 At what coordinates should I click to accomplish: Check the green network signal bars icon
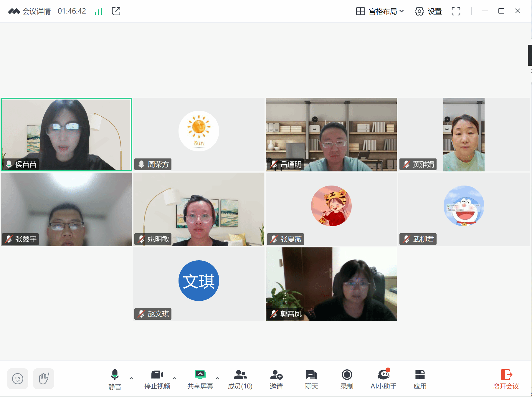(98, 11)
